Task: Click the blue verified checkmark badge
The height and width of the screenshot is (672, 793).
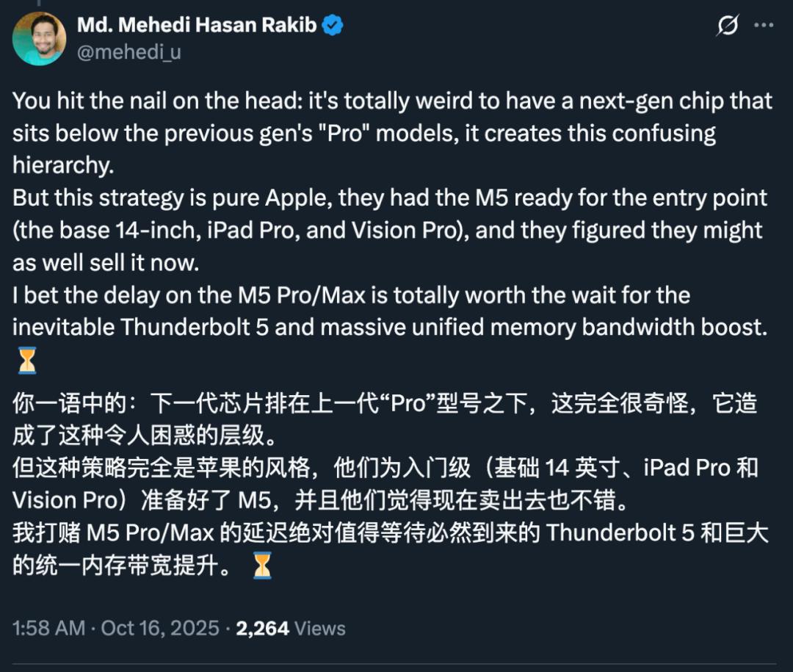Action: 333,26
